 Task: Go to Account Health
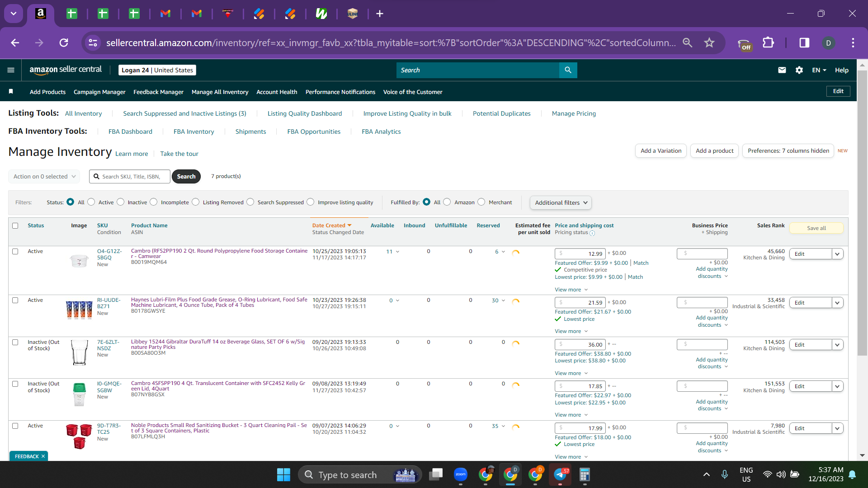click(277, 92)
